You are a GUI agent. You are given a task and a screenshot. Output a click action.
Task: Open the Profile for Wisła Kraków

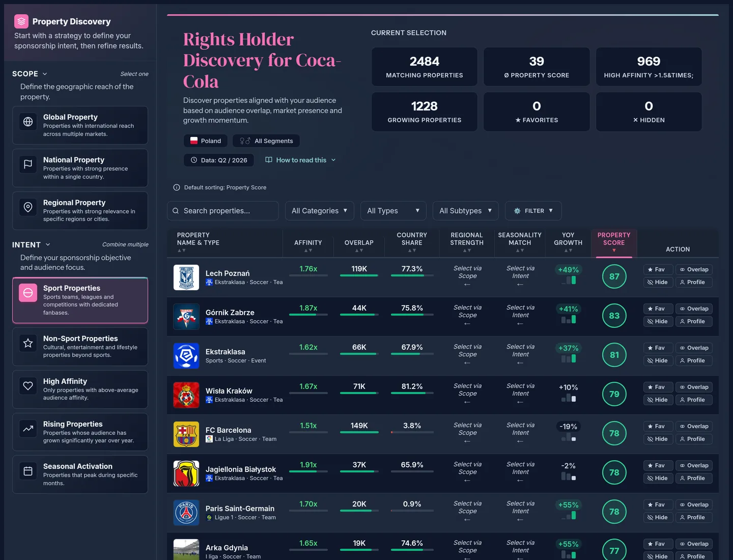coord(694,400)
